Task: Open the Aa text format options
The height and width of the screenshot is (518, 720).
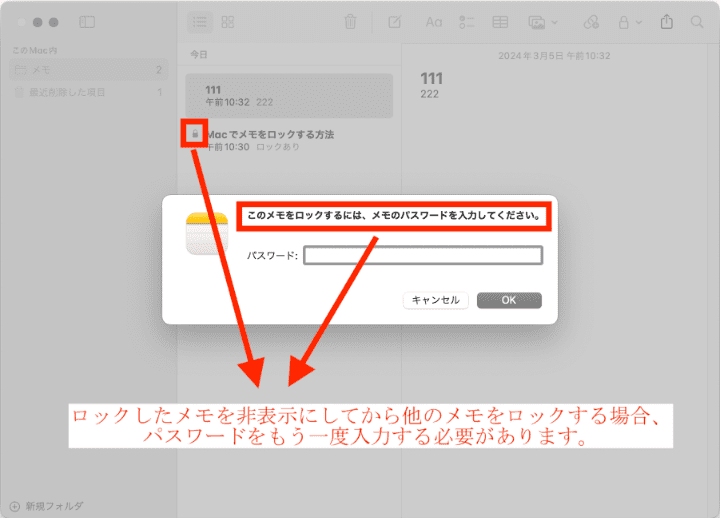Action: pos(433,22)
